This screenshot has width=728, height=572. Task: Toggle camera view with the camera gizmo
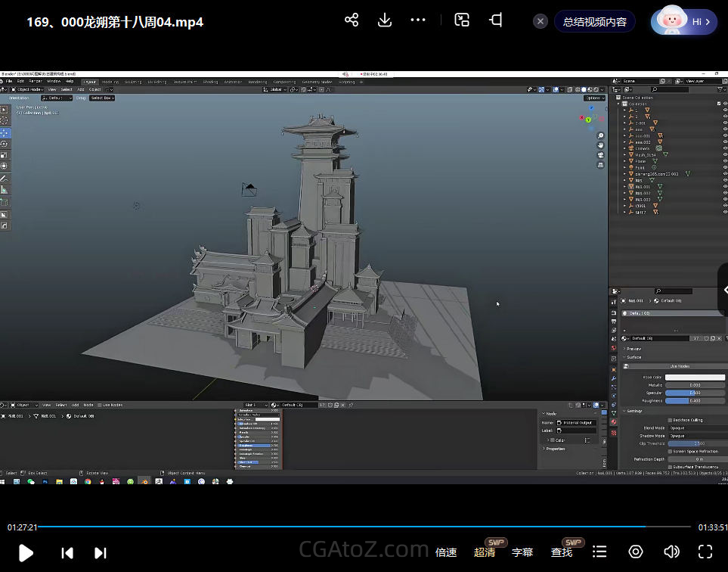coord(600,154)
